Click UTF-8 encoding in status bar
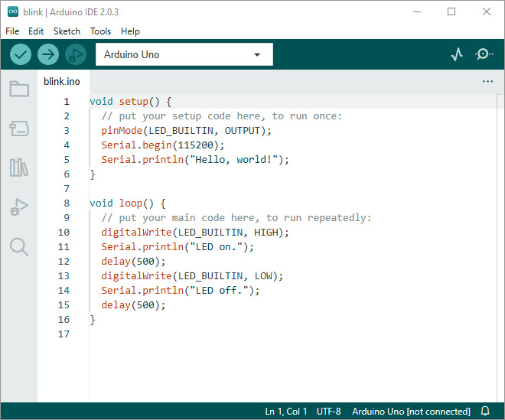 [328, 412]
